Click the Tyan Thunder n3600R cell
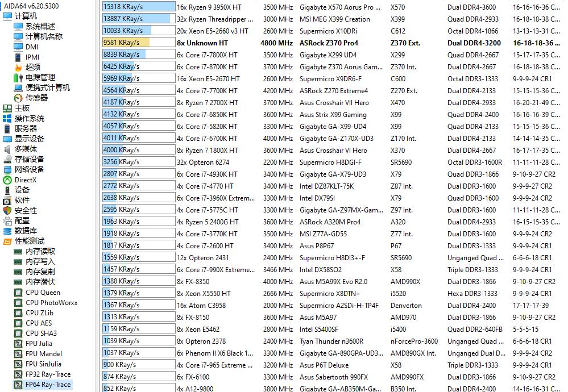The image size is (568, 392). 331,341
